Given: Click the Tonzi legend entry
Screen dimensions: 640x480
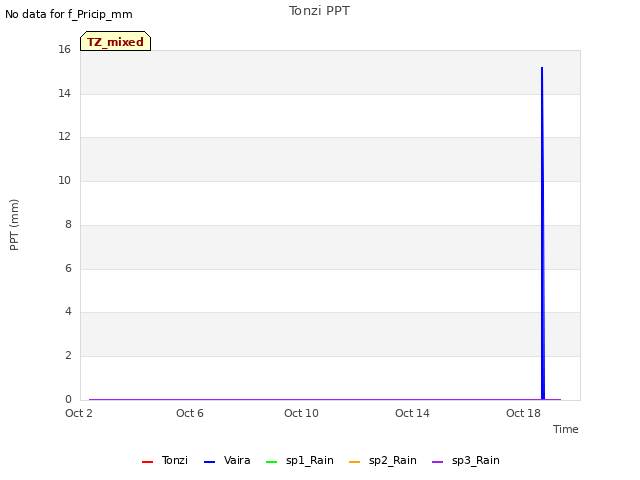Looking at the screenshot, I should [x=165, y=460].
